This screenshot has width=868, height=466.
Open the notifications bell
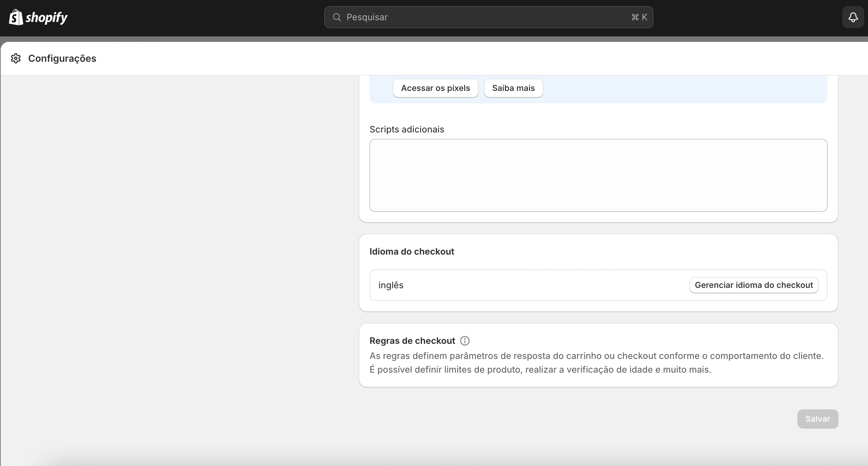853,17
